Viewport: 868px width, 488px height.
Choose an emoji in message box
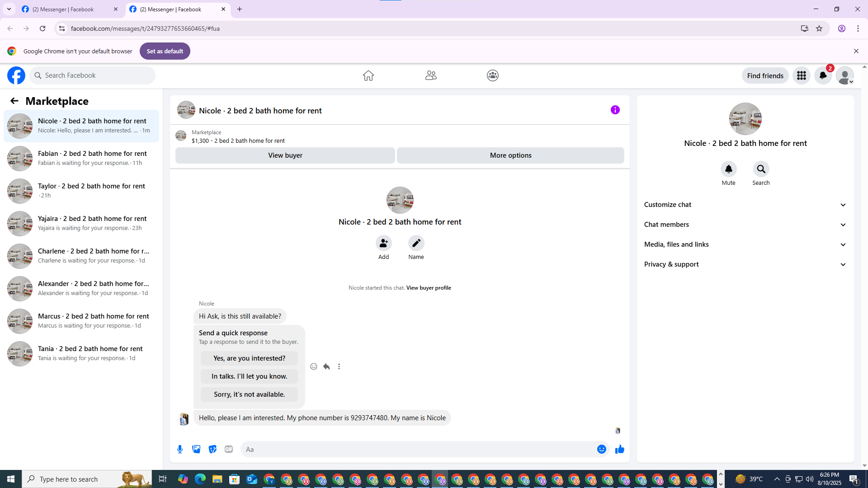tap(601, 449)
